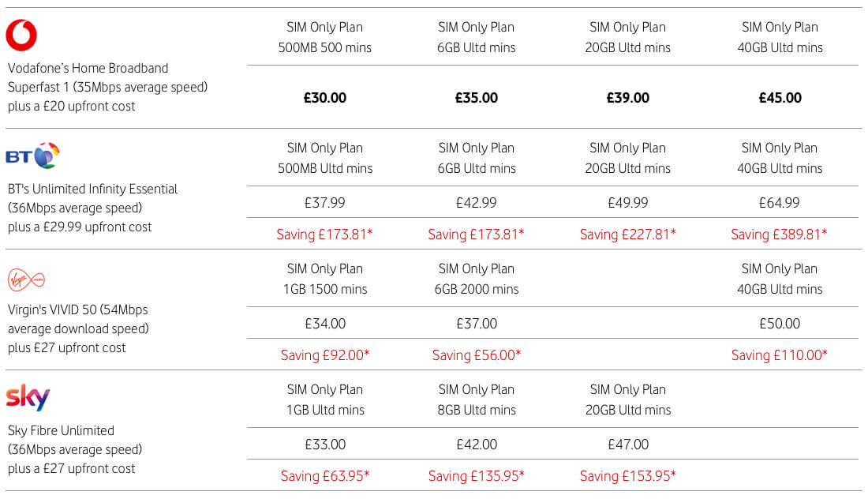This screenshot has height=499, width=868.
Task: Click BT £64.99 price cell
Action: tap(780, 203)
